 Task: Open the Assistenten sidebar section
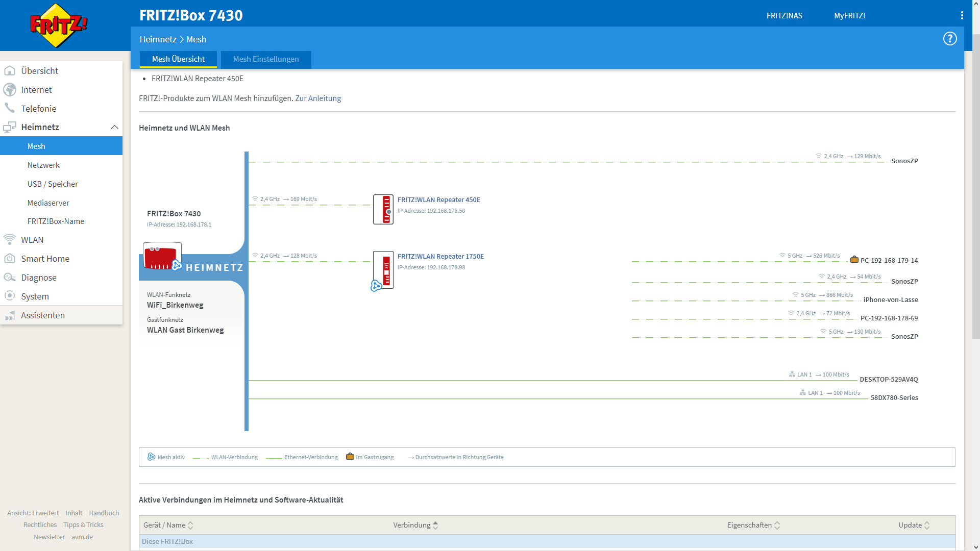click(43, 315)
